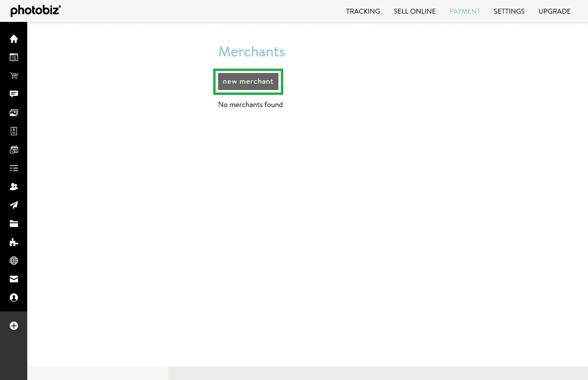Open the SELL ONLINE section
This screenshot has width=588, height=380.
coord(414,11)
